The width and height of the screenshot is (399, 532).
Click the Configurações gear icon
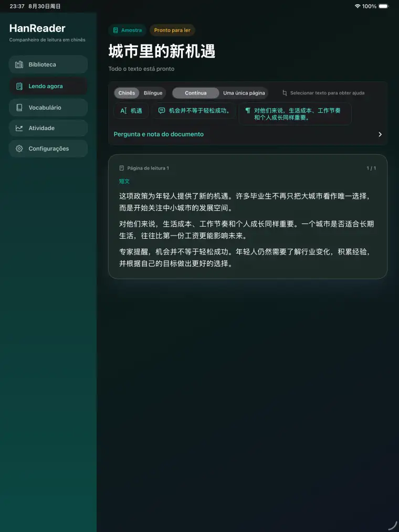(x=19, y=148)
